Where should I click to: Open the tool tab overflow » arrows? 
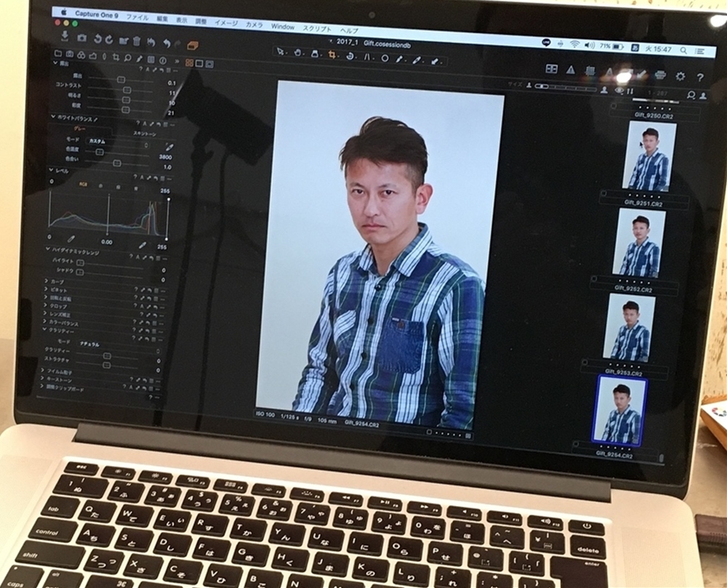(x=177, y=61)
